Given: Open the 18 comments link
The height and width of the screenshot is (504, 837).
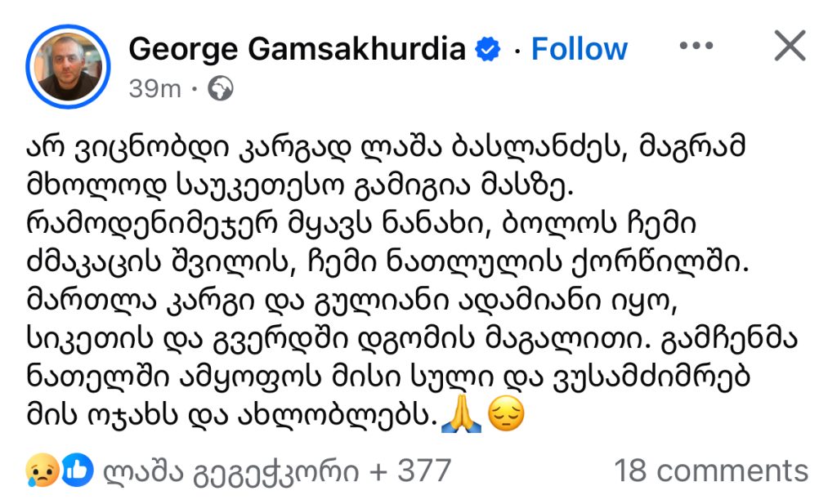Looking at the screenshot, I should (x=710, y=471).
